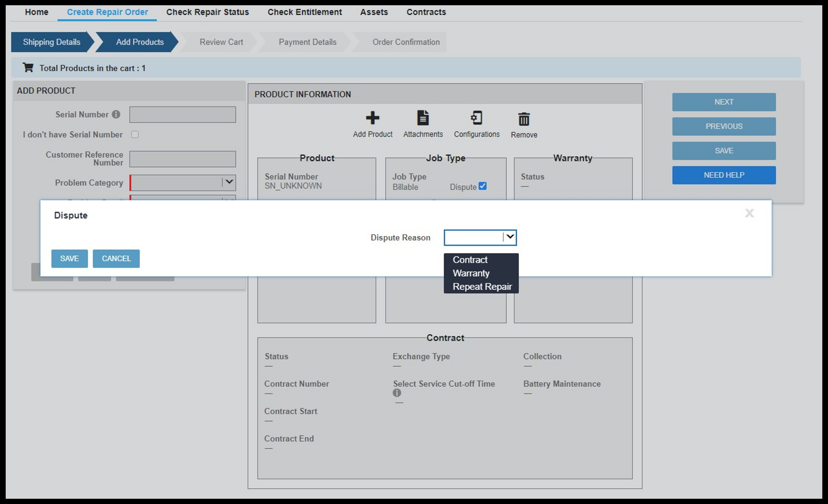
Task: Click the Configurations icon
Action: tap(477, 118)
